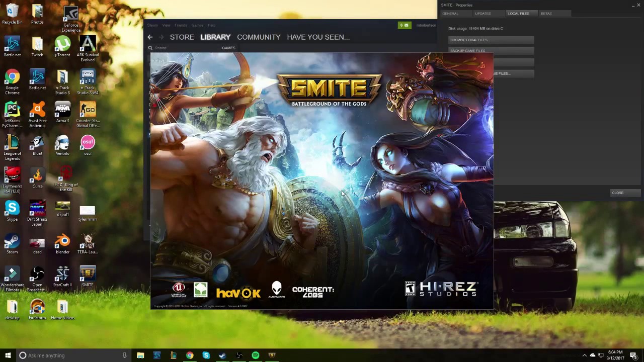Open the Steam COMMUNITY tab
This screenshot has height=362, width=644.
click(x=259, y=37)
